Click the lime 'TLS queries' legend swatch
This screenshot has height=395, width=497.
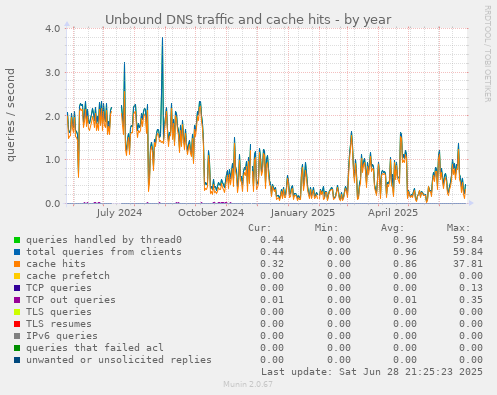[17, 312]
